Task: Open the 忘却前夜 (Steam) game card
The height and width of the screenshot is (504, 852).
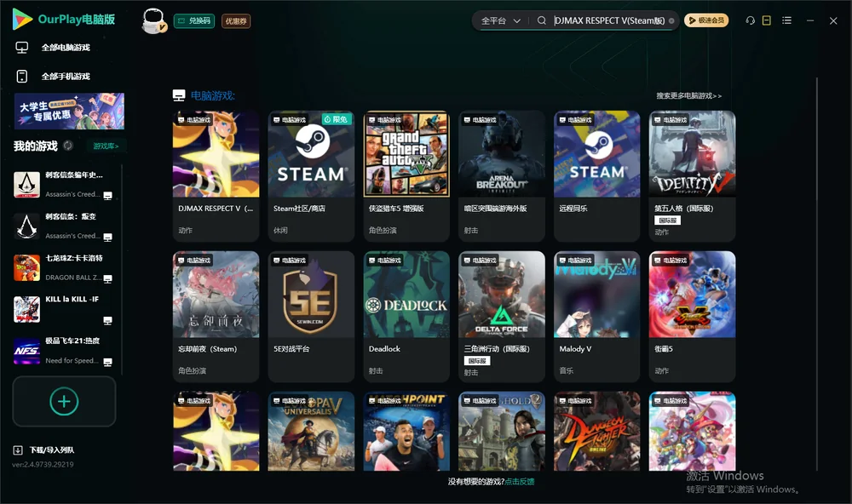Action: (x=216, y=317)
